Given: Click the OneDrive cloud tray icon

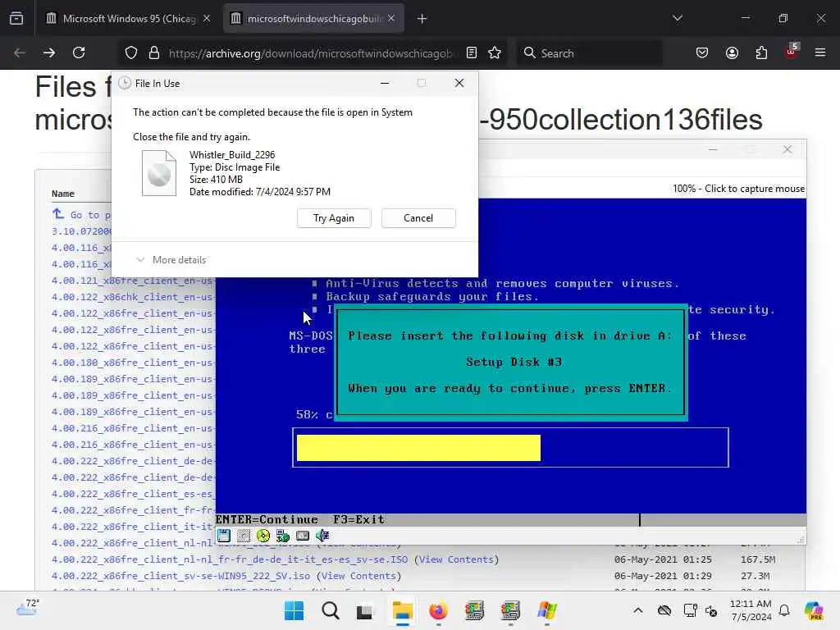Looking at the screenshot, I should pos(664,610).
